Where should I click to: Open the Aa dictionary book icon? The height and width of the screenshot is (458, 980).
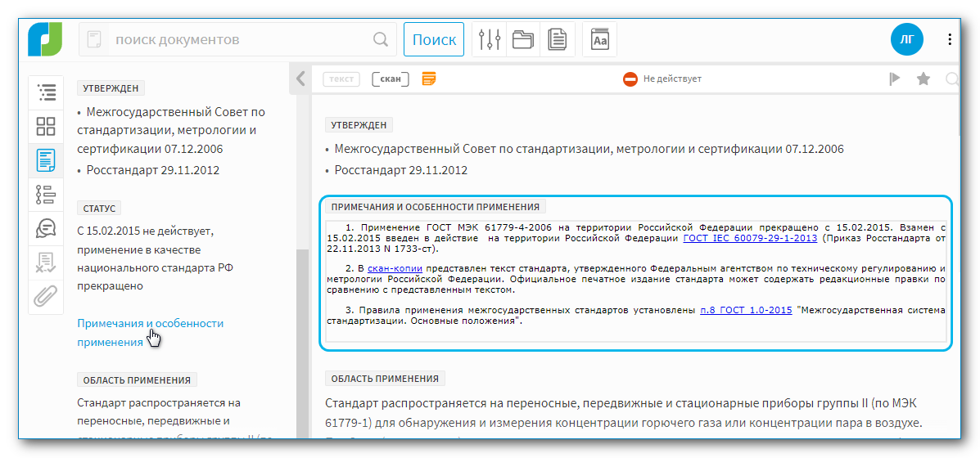[x=599, y=40]
